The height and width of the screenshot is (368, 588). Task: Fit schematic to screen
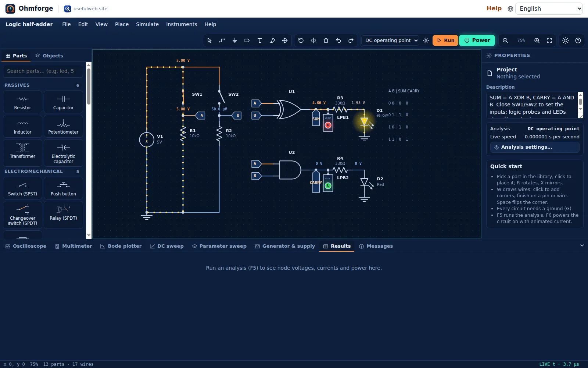point(549,40)
